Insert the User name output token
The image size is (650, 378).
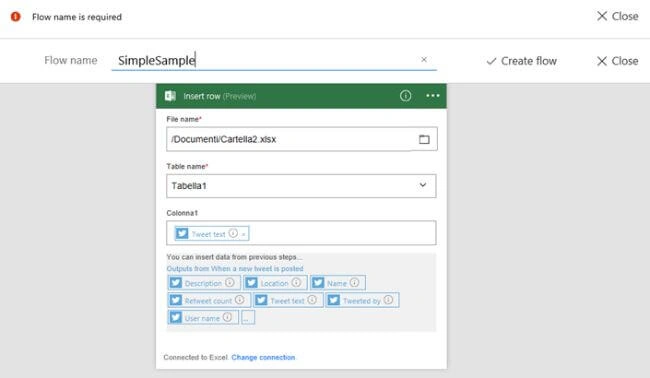[x=203, y=317]
